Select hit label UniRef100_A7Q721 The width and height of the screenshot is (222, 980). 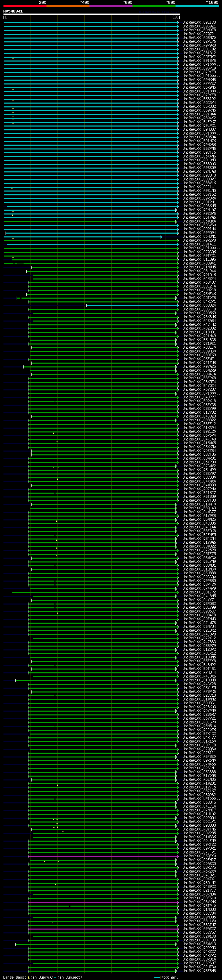(x=199, y=34)
